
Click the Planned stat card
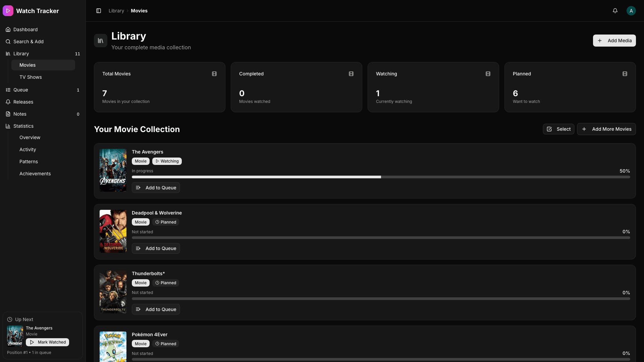coord(570,87)
